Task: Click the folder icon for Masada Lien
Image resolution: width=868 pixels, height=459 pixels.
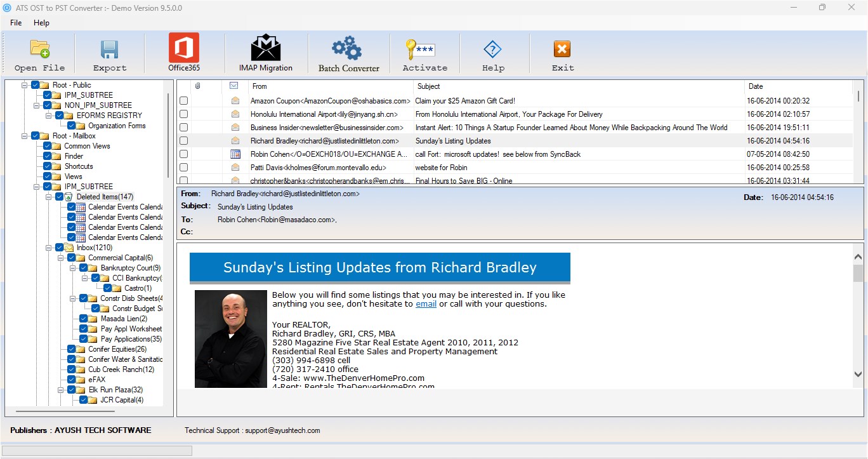Action: tap(93, 319)
